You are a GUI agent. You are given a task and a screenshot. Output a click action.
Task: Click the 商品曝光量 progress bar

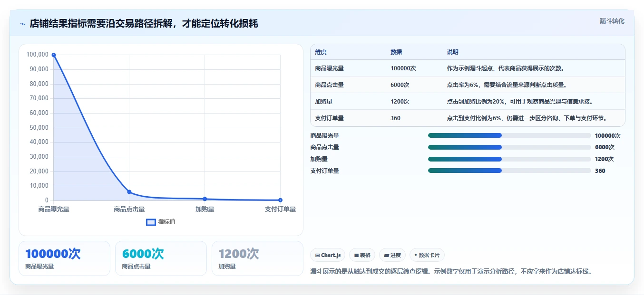pos(509,135)
